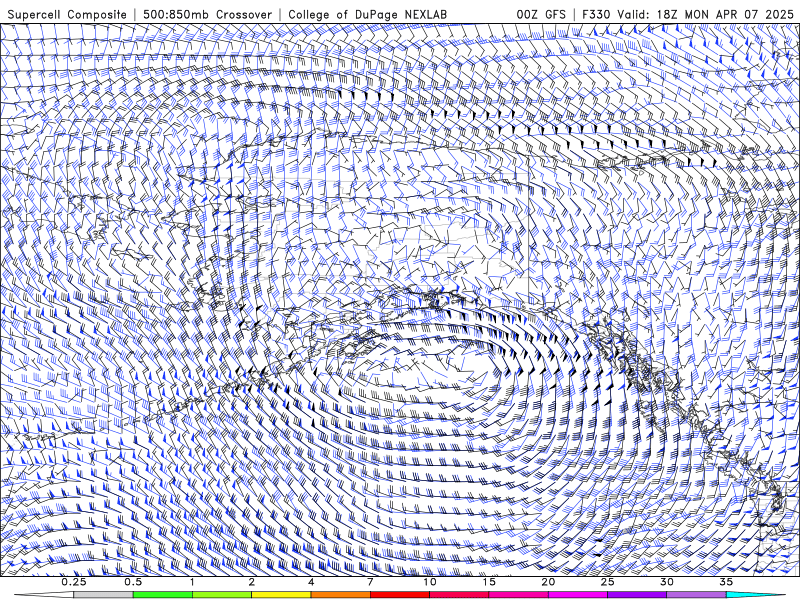Select the lavender swatch between 30 and 35
The height and width of the screenshot is (600, 800).
[696, 595]
